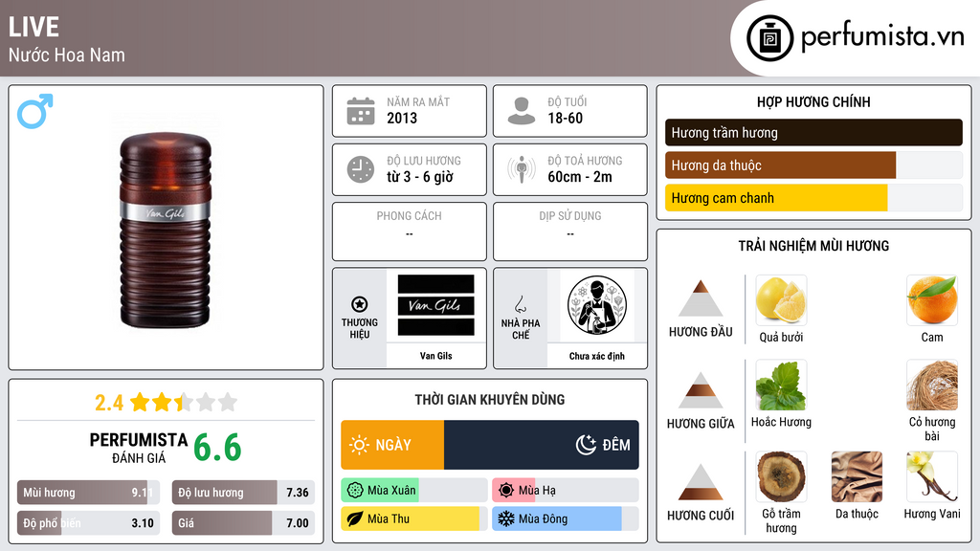Viewport: 980px width, 551px height.
Task: Click the Hương cam chanh accord bar
Action: (x=813, y=197)
